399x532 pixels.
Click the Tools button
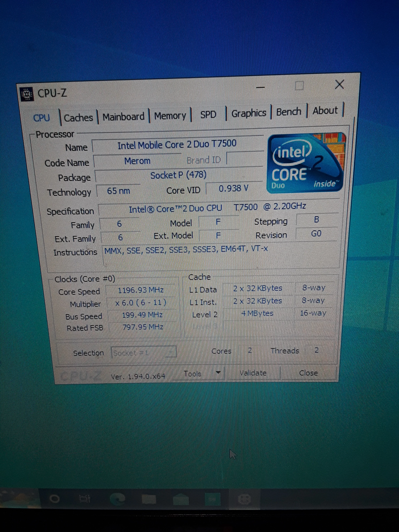(192, 374)
